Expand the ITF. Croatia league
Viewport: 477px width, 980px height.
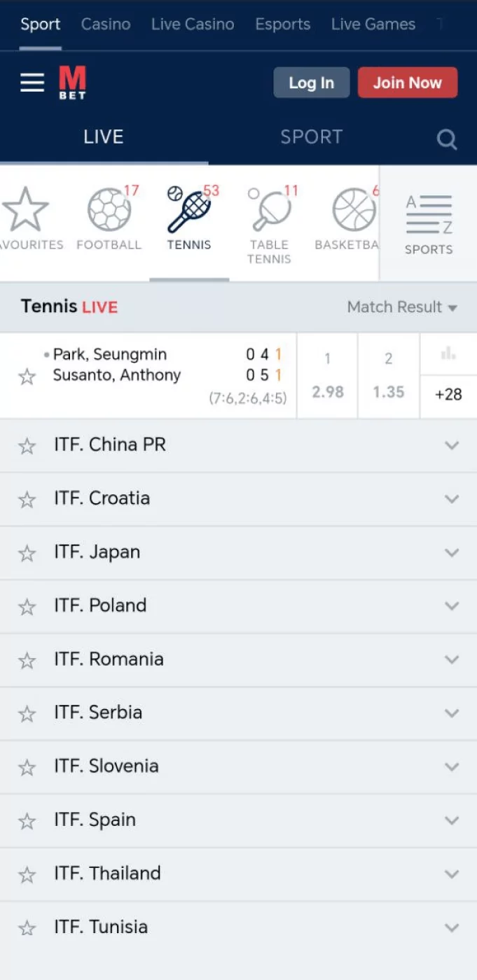pyautogui.click(x=452, y=498)
